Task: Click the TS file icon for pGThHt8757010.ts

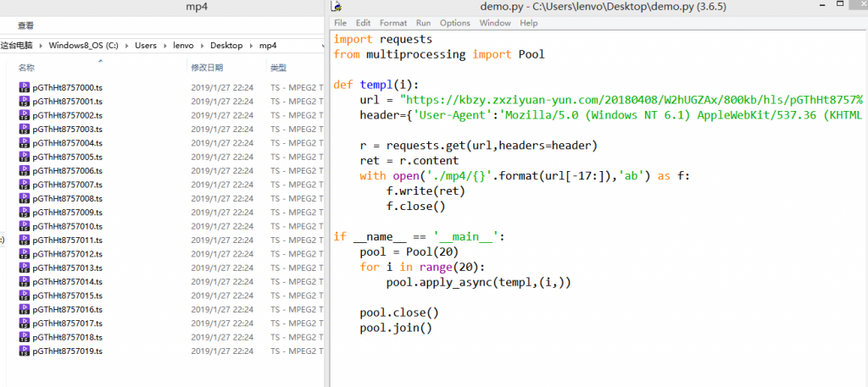Action: coord(24,226)
